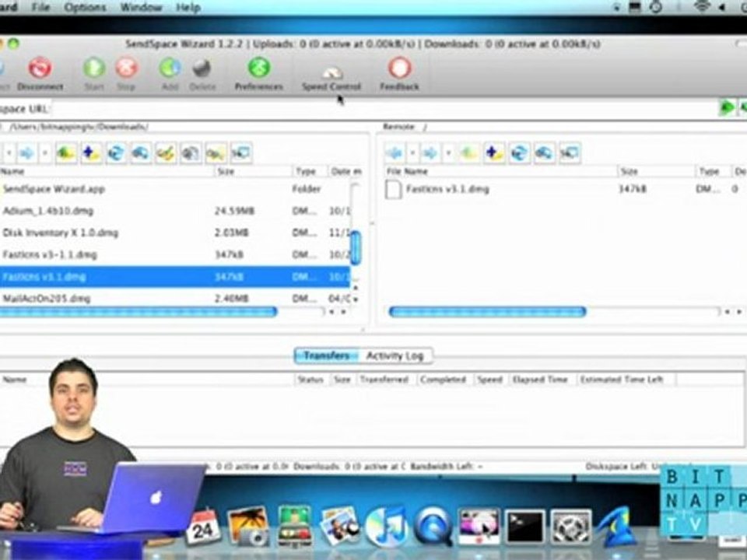Open iCal from the Dock

[x=203, y=527]
